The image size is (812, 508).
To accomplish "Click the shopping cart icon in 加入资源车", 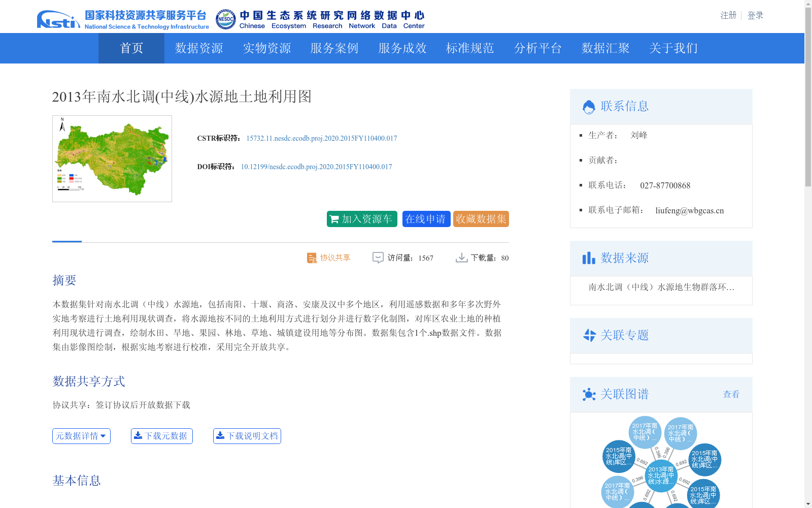I will [334, 219].
